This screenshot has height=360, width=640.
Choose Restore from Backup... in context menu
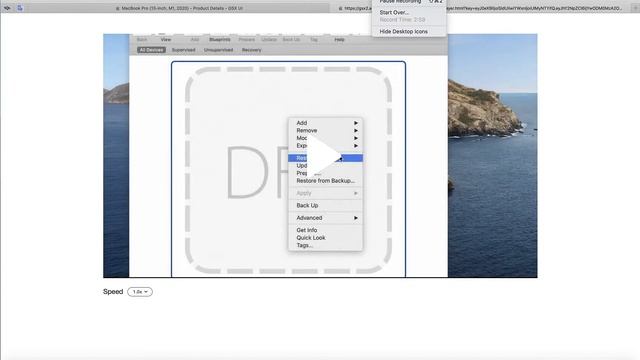[x=325, y=181]
